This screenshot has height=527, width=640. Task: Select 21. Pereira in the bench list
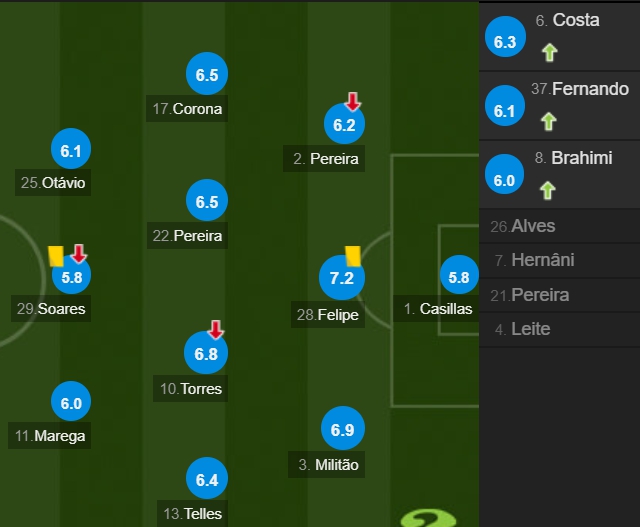(559, 295)
